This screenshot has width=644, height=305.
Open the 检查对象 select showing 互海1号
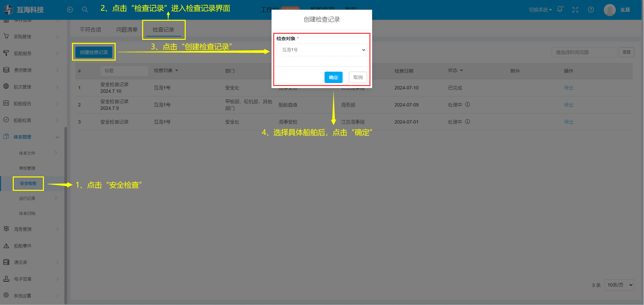tap(321, 50)
